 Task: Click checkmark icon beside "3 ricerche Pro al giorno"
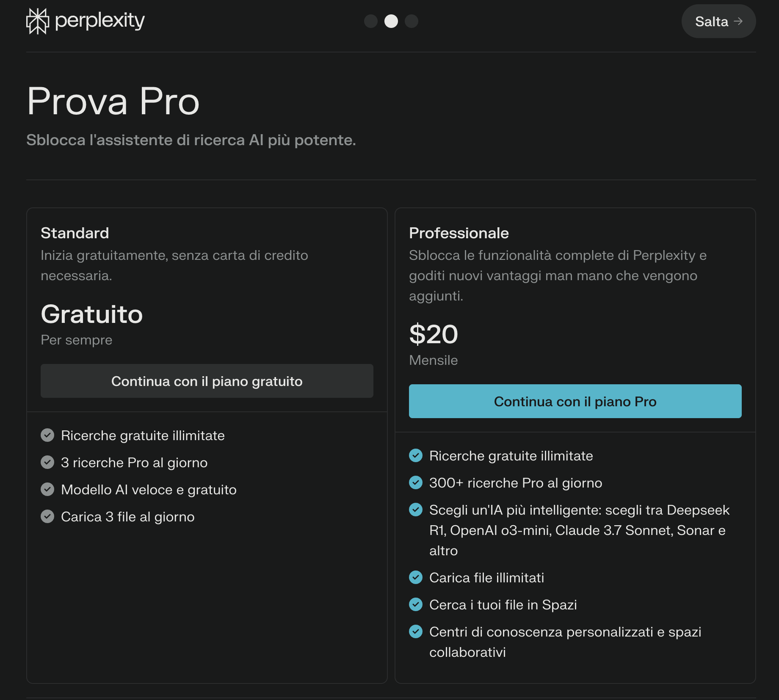[47, 462]
